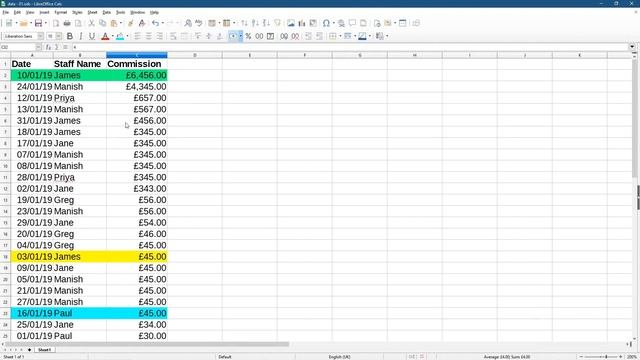Open the Paste options dropdown arrow
The height and width of the screenshot is (360, 640).
click(x=121, y=23)
